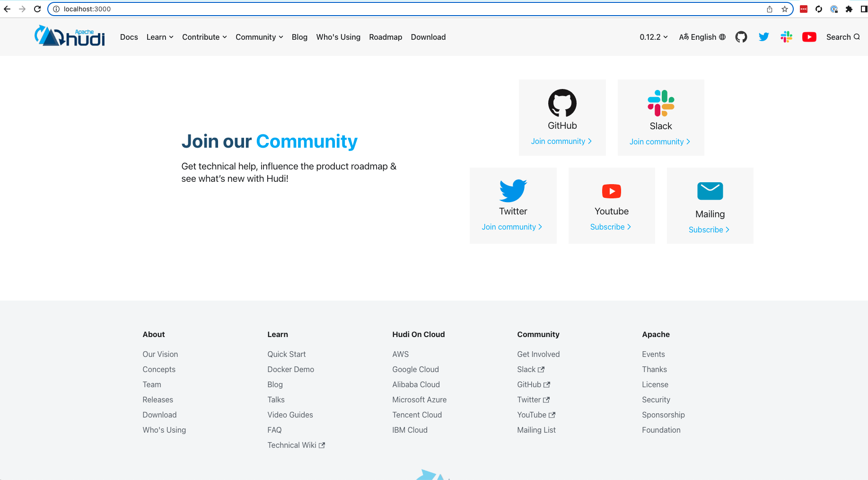Screen dimensions: 868x480
Task: Open Mailing List footer link
Action: point(536,430)
